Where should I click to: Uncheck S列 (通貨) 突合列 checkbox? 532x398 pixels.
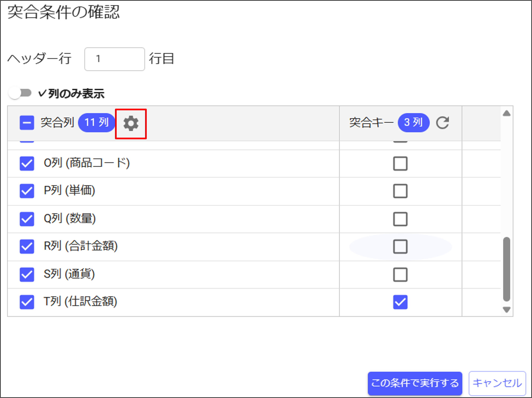pos(27,274)
